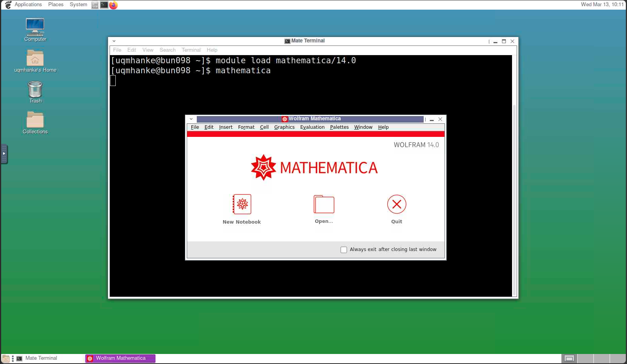The image size is (627, 364).
Task: Open the Places menu in top panel
Action: point(56,5)
